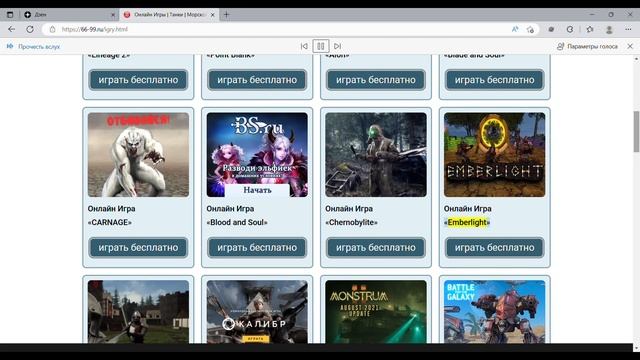The width and height of the screenshot is (640, 360).
Task: Click играть бесплатно button above Blood and Soul card
Action: coord(257,80)
